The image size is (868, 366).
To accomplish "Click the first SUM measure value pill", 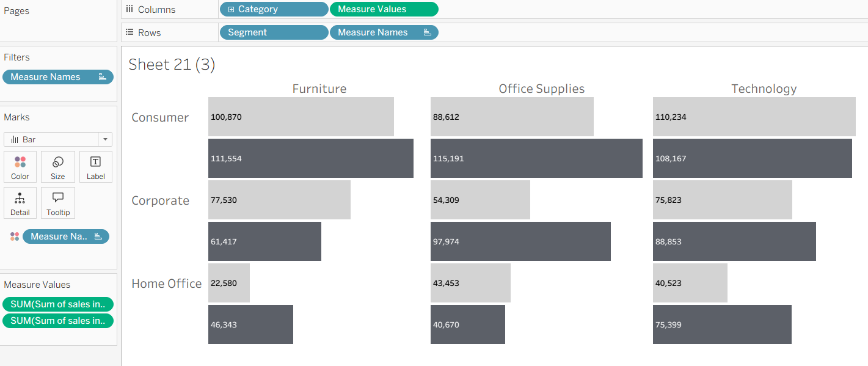I will point(58,304).
